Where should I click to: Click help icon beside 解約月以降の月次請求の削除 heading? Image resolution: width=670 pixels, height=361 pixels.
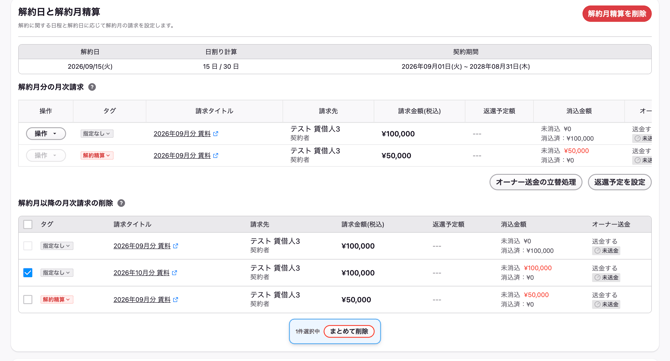[121, 203]
